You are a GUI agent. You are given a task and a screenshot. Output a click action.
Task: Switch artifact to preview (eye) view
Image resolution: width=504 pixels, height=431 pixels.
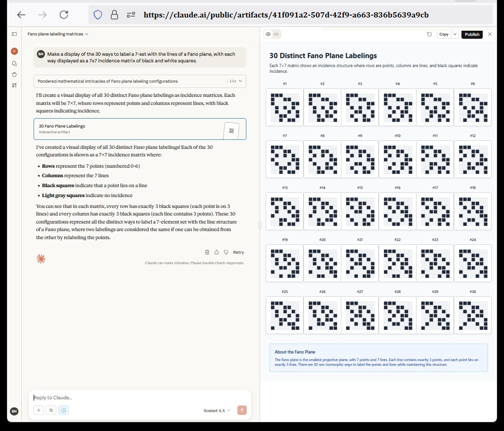coord(268,34)
